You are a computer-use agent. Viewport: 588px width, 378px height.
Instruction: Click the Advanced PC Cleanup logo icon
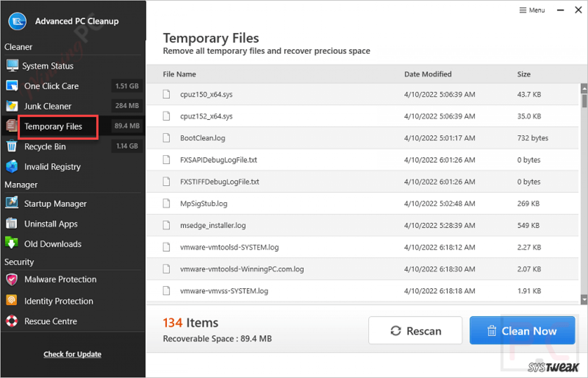coord(17,21)
